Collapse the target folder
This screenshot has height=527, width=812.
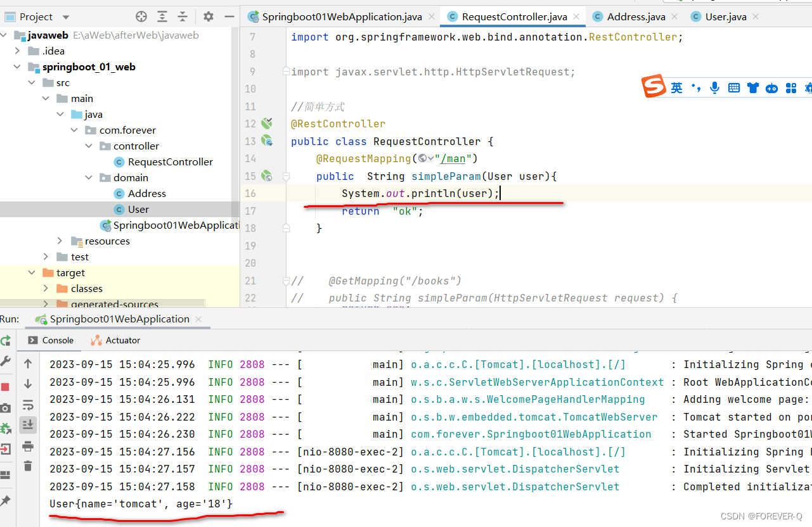31,272
